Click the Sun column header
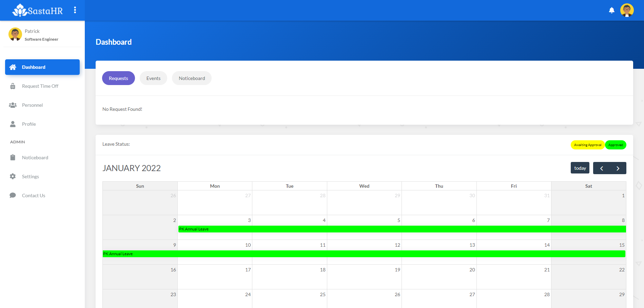Image resolution: width=644 pixels, height=308 pixels. tap(140, 186)
